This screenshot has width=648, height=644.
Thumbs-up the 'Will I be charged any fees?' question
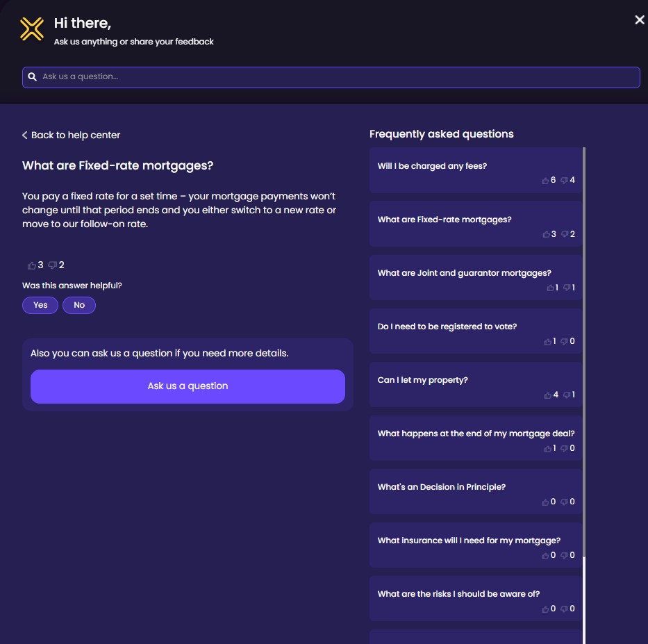545,181
